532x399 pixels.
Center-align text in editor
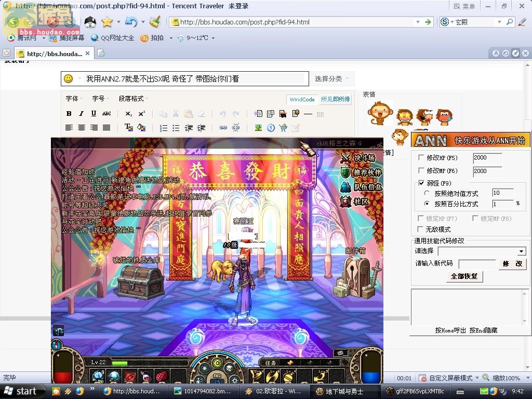tap(82, 128)
